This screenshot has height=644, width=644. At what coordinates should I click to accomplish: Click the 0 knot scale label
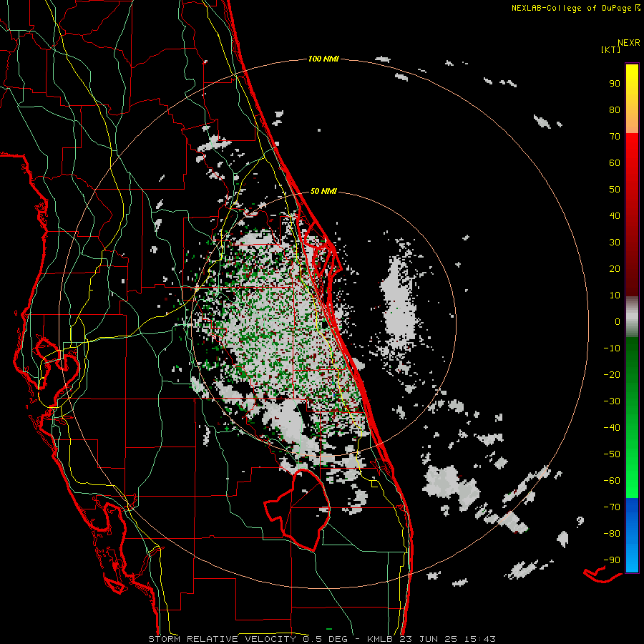(618, 322)
